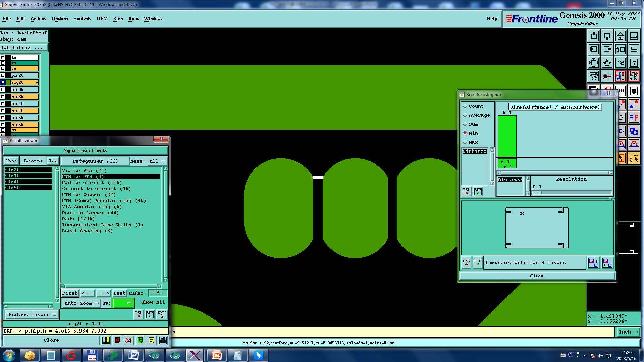
Task: Open the Actions menu
Action: pos(38,19)
